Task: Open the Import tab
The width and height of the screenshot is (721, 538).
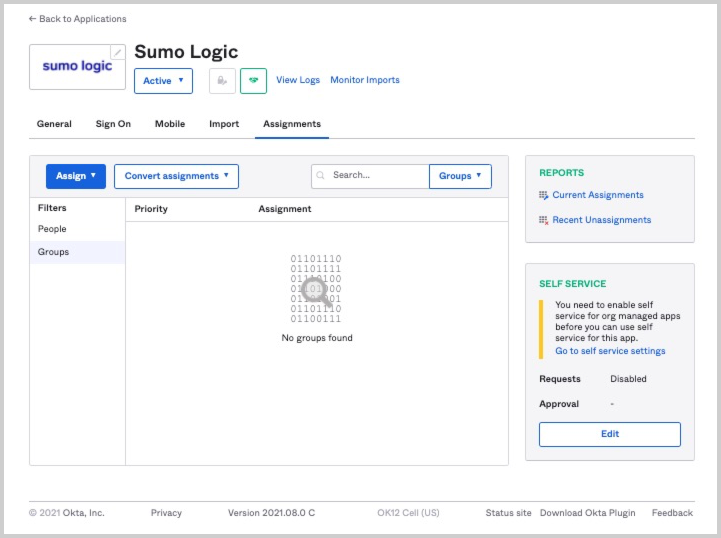Action: [224, 124]
